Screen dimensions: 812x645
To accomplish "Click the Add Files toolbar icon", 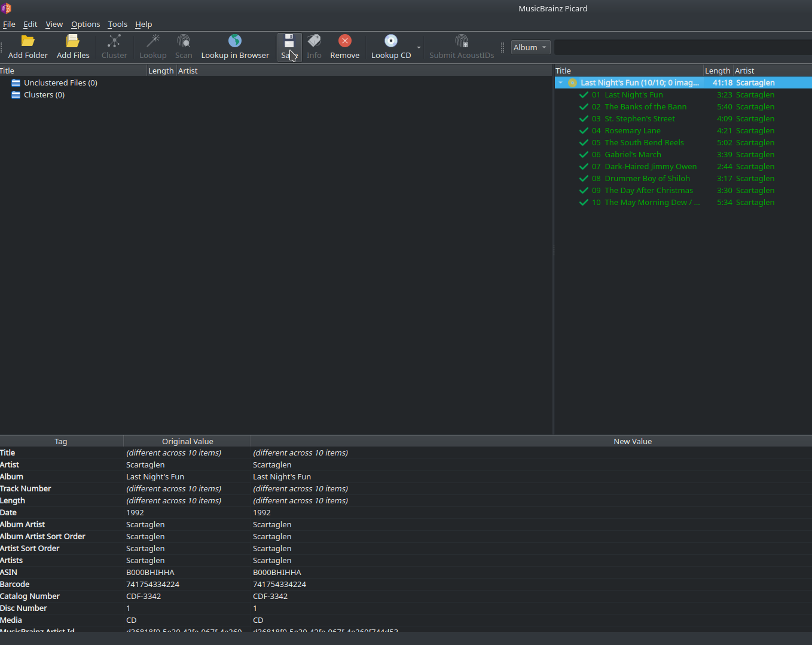I will 73,41.
